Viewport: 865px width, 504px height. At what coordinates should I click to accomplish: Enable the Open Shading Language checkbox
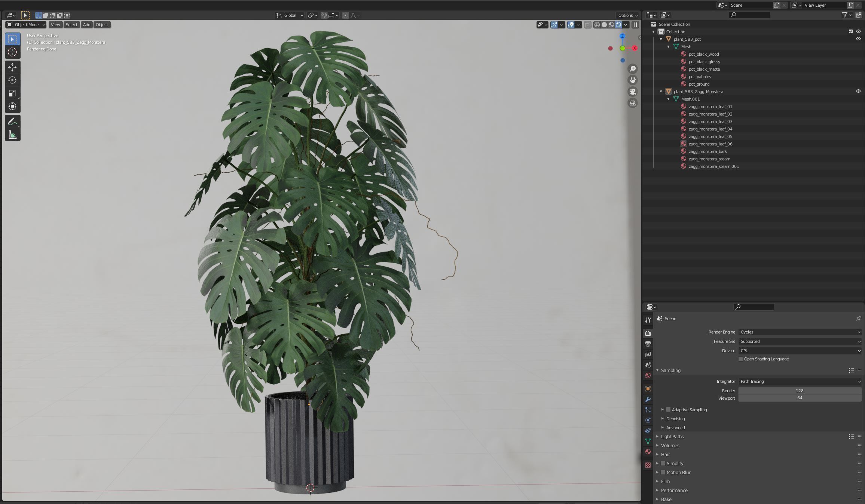pyautogui.click(x=740, y=359)
